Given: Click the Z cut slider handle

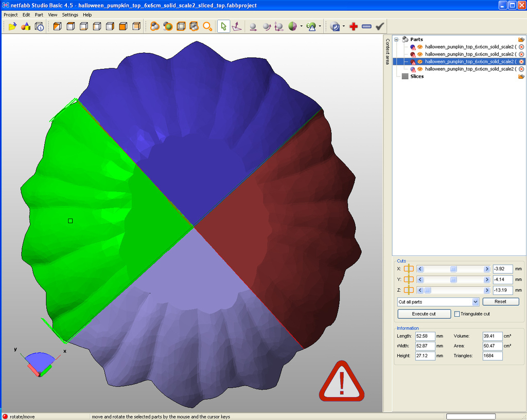Looking at the screenshot, I should pyautogui.click(x=427, y=290).
